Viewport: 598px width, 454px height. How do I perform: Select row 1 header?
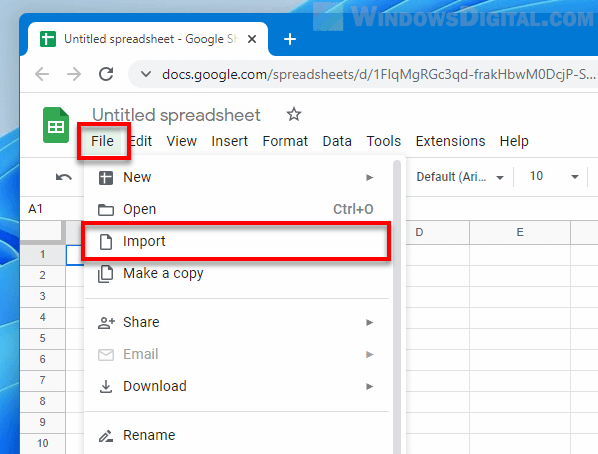[43, 254]
